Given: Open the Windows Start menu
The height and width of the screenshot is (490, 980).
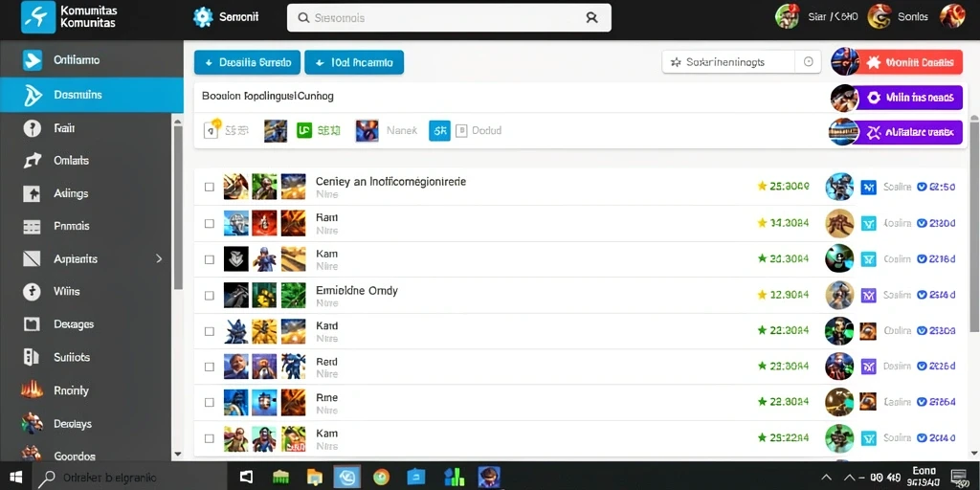Looking at the screenshot, I should tap(15, 478).
